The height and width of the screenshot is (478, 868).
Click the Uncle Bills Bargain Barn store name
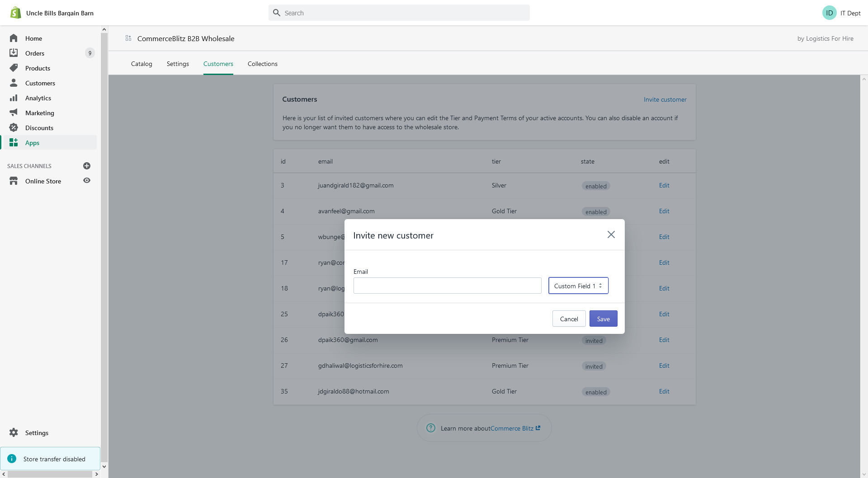pos(60,13)
